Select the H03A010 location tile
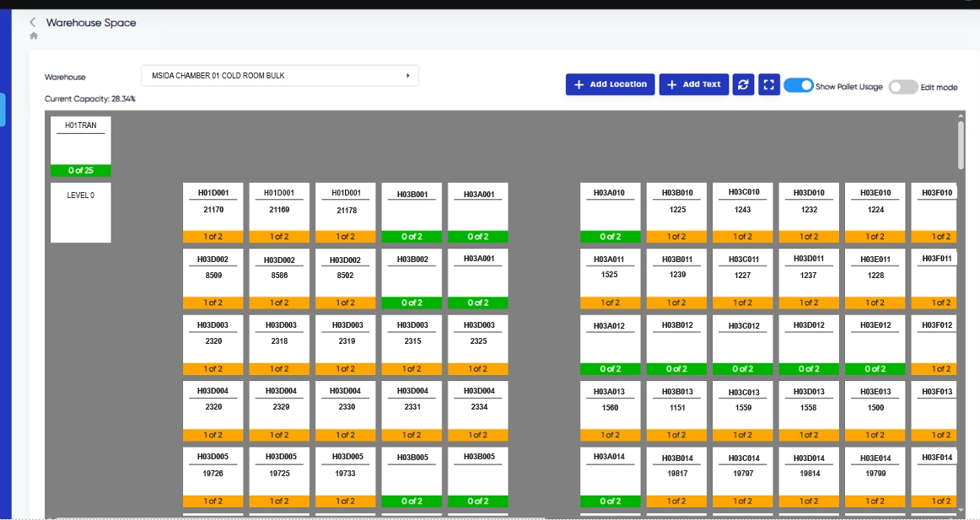The height and width of the screenshot is (520, 980). pyautogui.click(x=610, y=207)
